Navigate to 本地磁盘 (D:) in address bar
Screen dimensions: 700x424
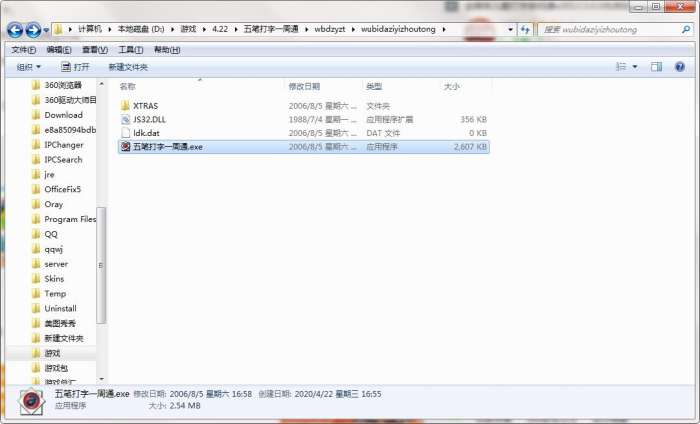141,29
